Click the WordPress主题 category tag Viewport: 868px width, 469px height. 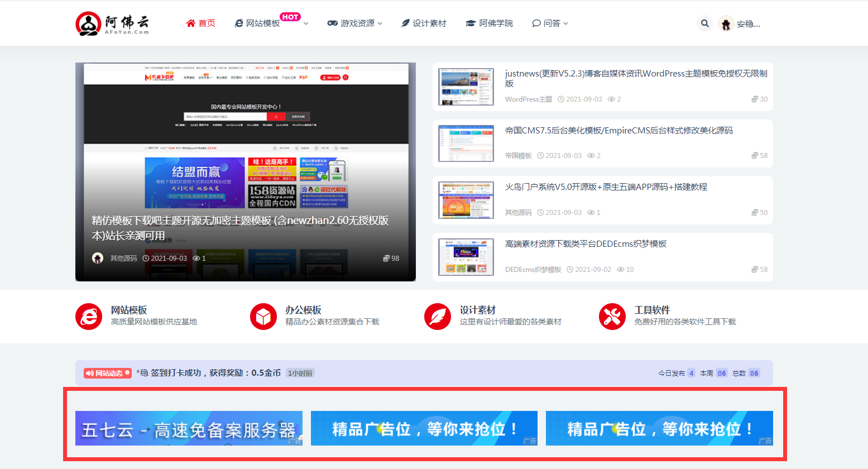[x=528, y=99]
